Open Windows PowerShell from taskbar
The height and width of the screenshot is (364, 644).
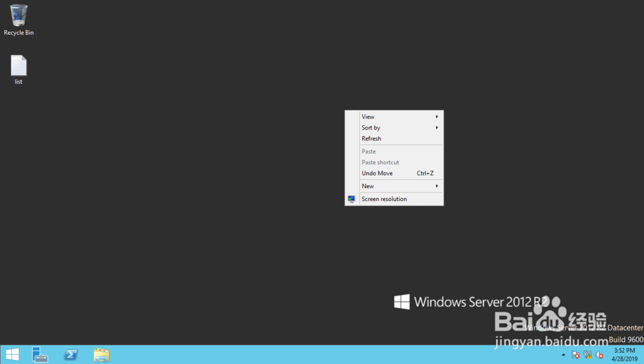click(x=71, y=354)
